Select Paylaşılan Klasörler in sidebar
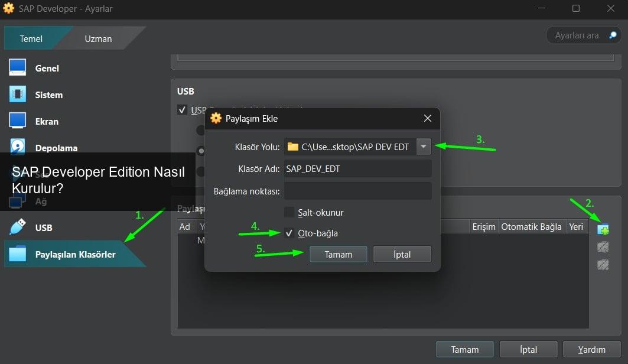The width and height of the screenshot is (628, 364). pos(74,254)
